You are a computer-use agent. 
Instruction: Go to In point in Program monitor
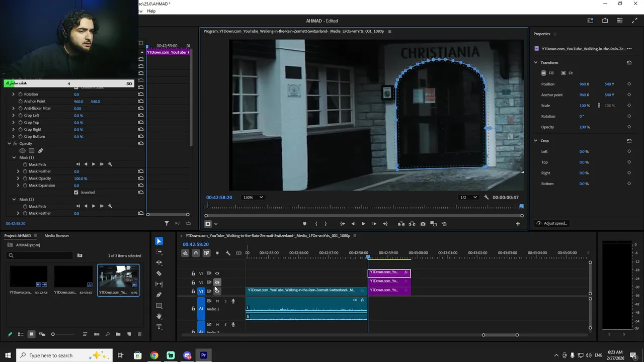343,224
